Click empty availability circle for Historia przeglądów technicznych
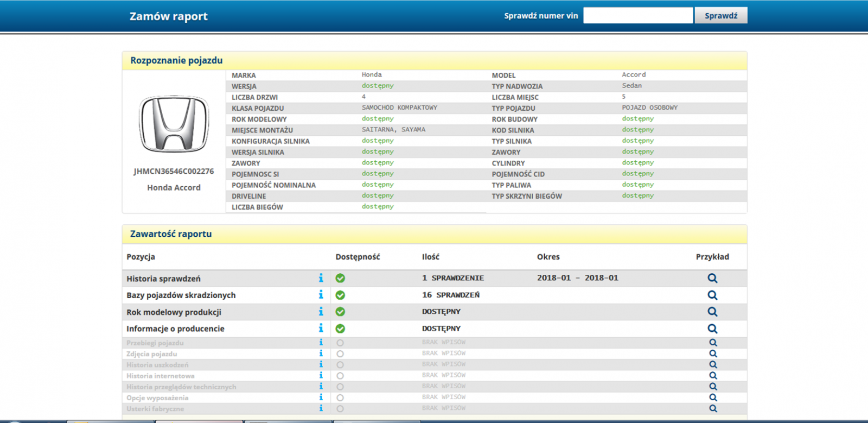The height and width of the screenshot is (423, 868). 340,387
